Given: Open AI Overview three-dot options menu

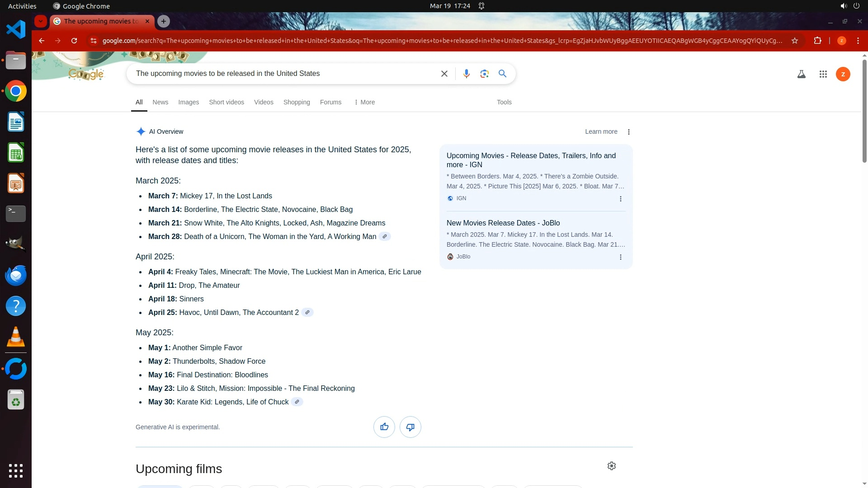Looking at the screenshot, I should [628, 132].
